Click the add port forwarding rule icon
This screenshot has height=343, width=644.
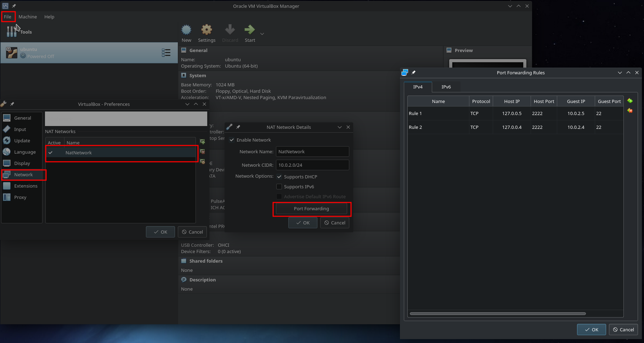630,101
